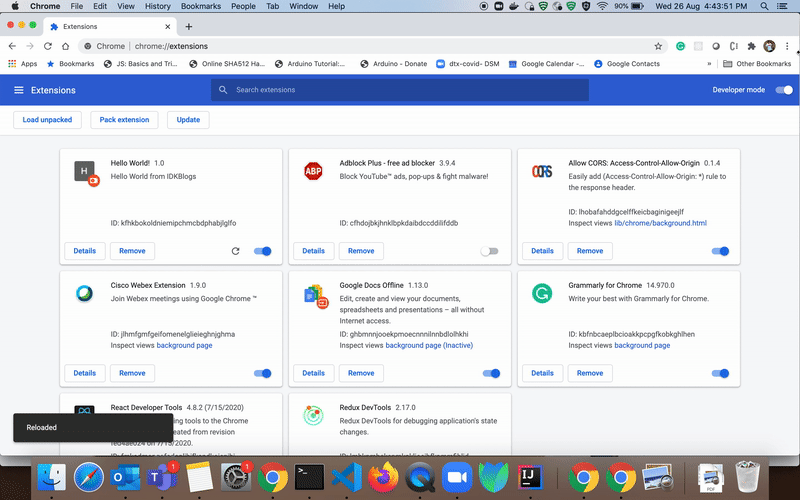
Task: Disable the Allow CORS extension
Action: tap(720, 251)
